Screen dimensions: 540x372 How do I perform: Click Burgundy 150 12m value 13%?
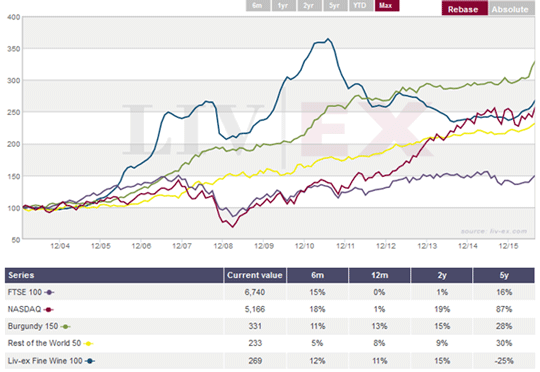(x=380, y=326)
